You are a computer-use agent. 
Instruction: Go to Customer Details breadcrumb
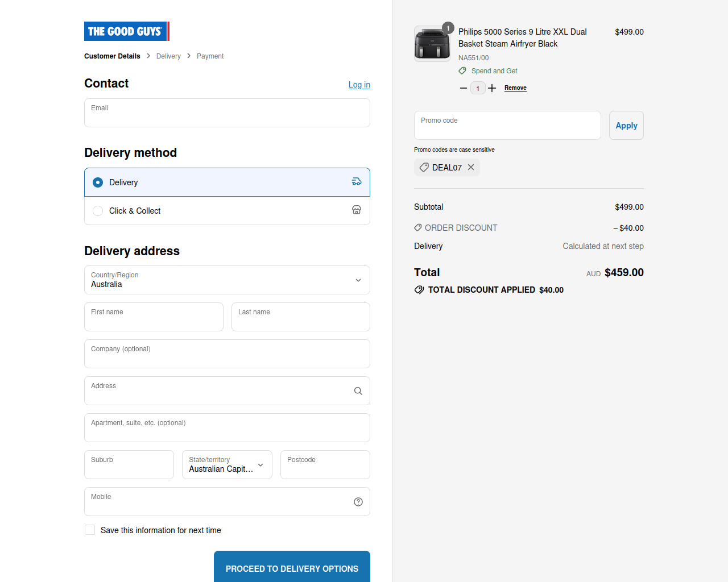(x=112, y=56)
